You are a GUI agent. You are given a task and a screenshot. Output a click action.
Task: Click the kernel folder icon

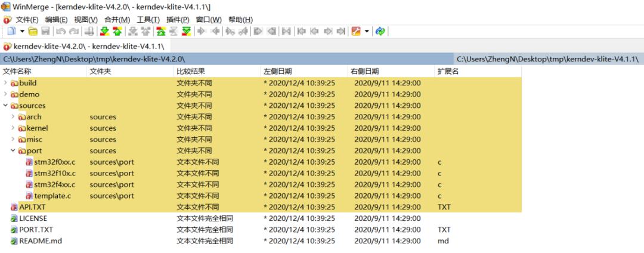(22, 128)
